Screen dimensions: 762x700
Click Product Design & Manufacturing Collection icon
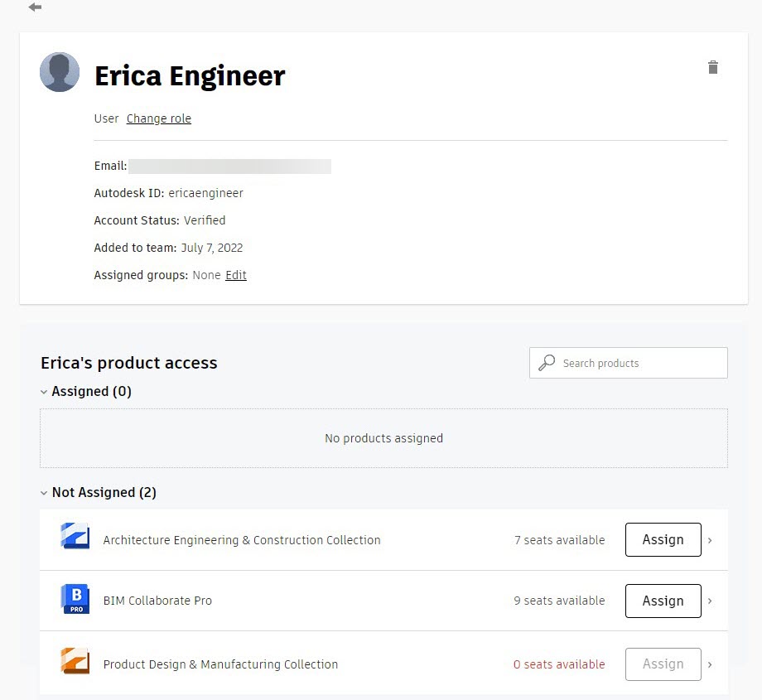75,661
